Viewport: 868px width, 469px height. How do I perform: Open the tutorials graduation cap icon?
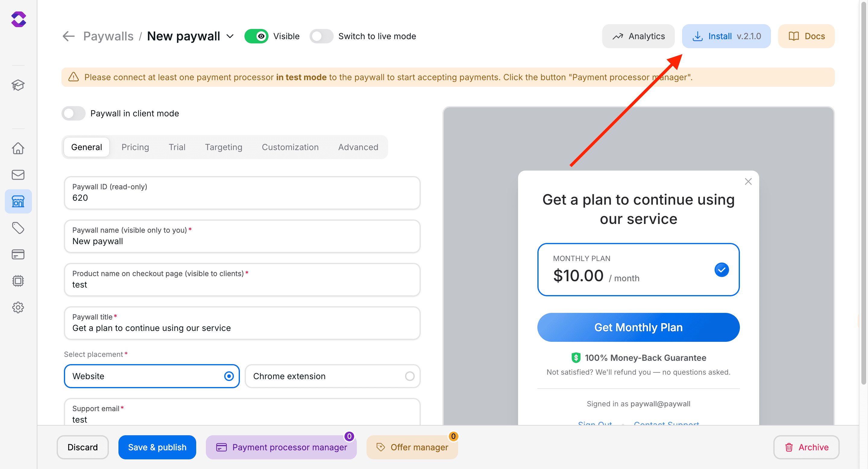point(18,85)
